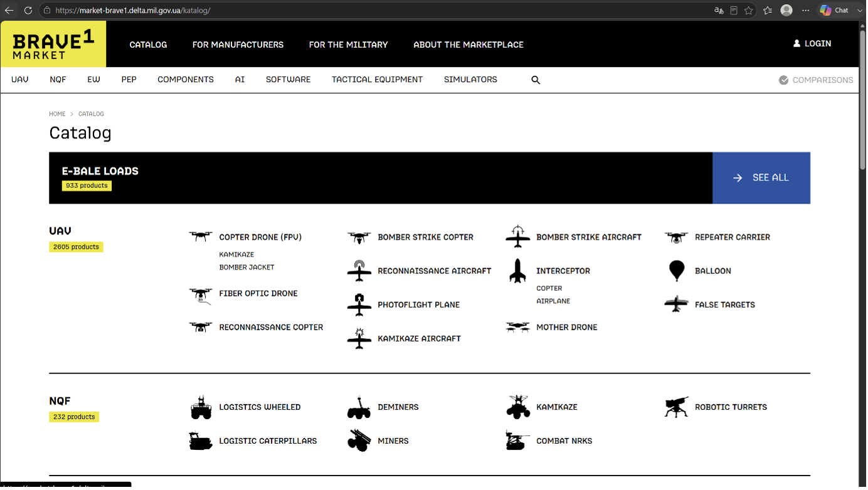This screenshot has height=490, width=868.
Task: Open the NQF section heading
Action: pos(60,401)
